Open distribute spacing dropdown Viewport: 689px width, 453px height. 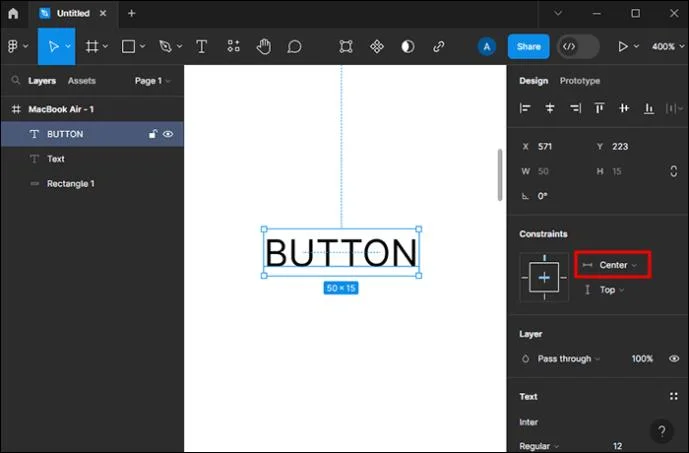(674, 108)
